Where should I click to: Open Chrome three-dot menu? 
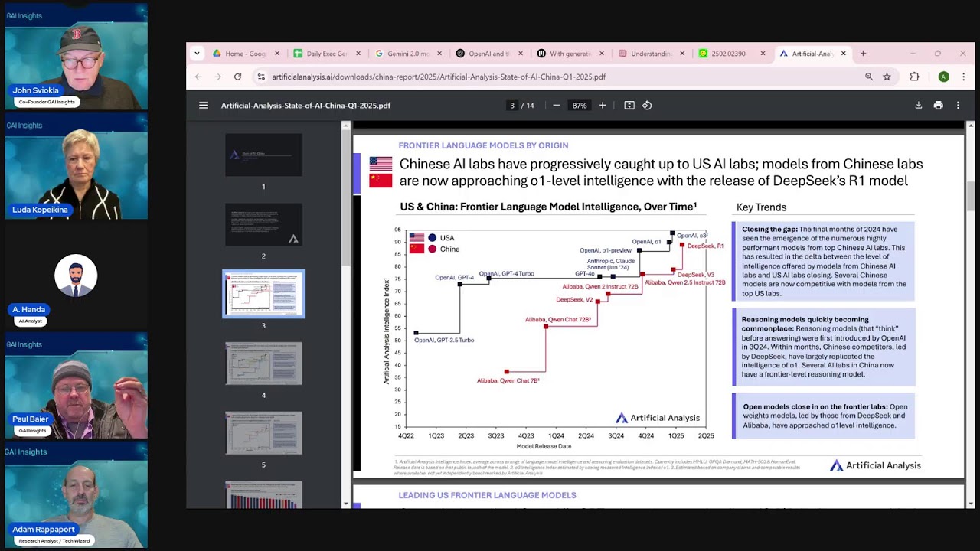point(963,77)
